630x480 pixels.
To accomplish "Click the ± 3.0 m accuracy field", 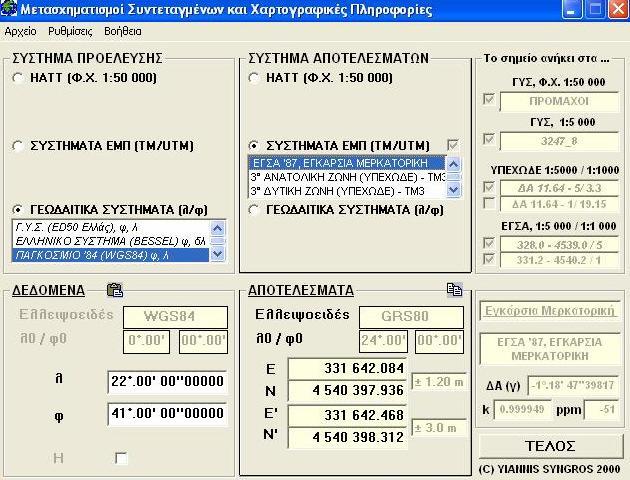I will (439, 428).
